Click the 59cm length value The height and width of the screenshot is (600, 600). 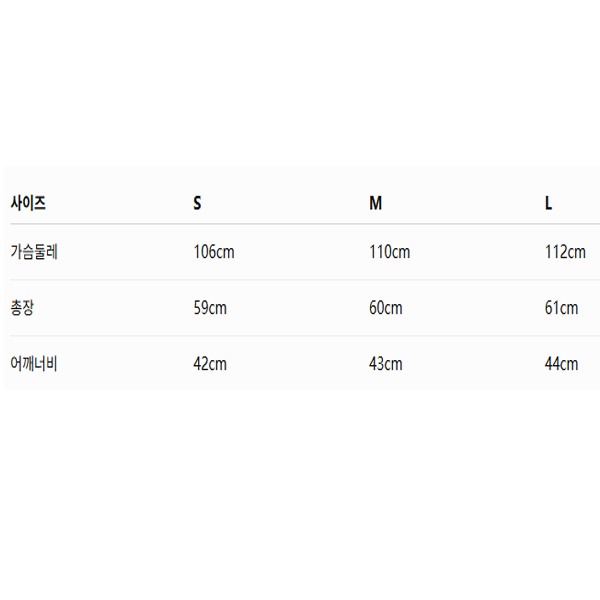tap(210, 308)
